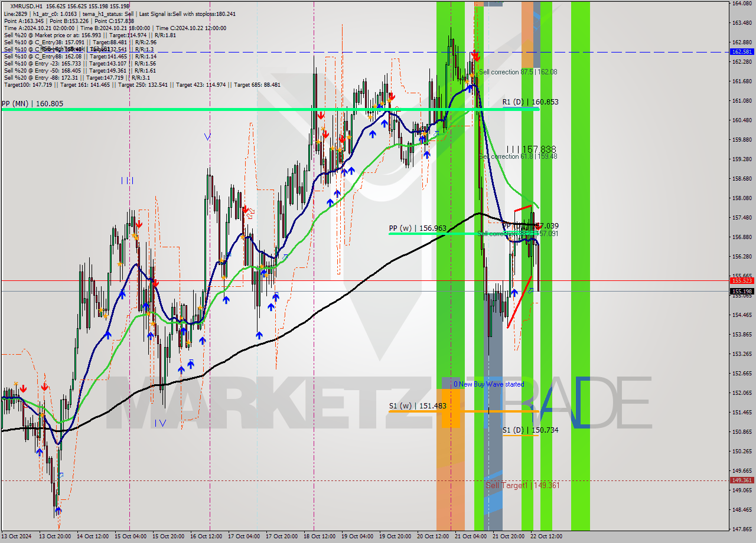
Task: Click the S1 (D) | 150.734 label
Action: [530, 430]
